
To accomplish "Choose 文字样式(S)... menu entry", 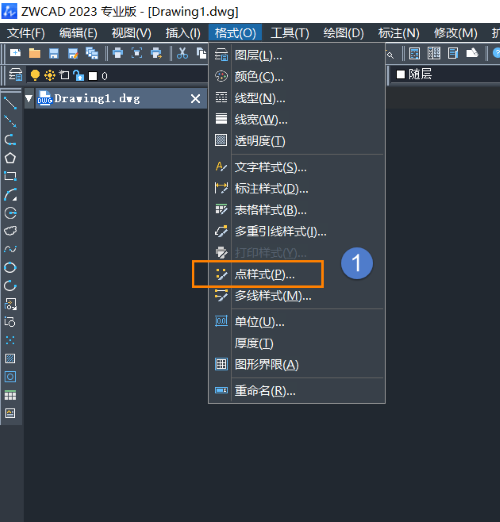I will click(x=297, y=167).
